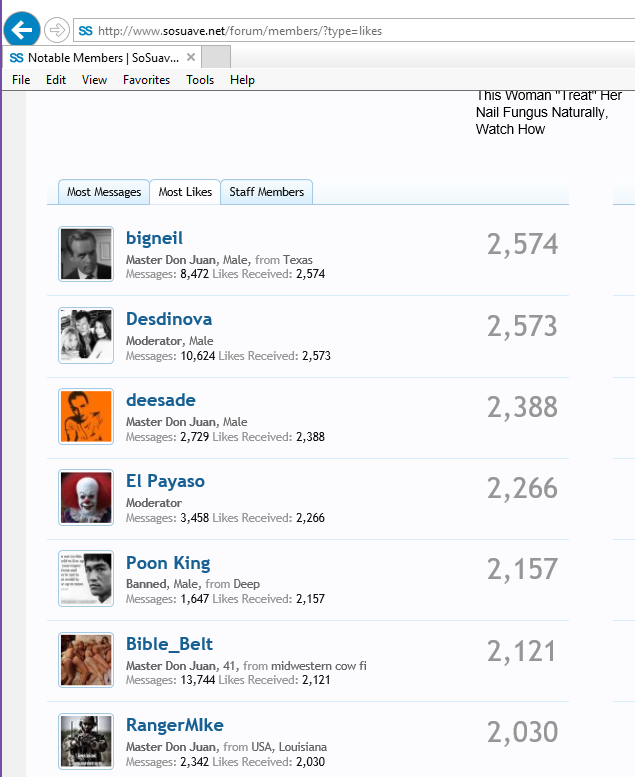
Task: Open a new blank browser tab
Action: click(x=216, y=57)
